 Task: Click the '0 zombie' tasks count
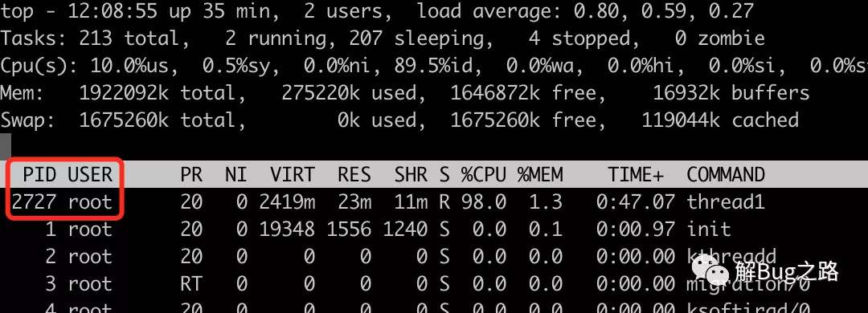[720, 39]
